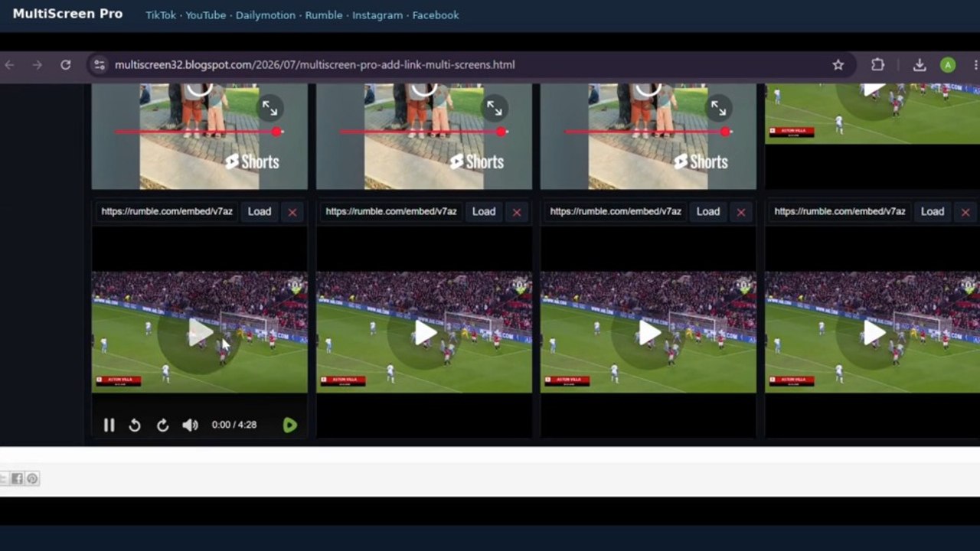Play the second Rumble football video
The image size is (980, 551).
[425, 332]
